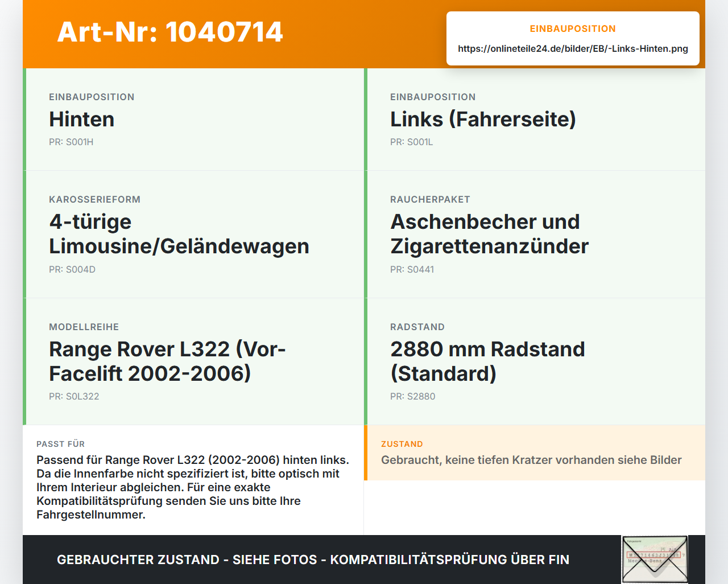Click the Aschenbecher und Zigarettenanzünder card
Screen dimensions: 728x584
tap(535, 235)
